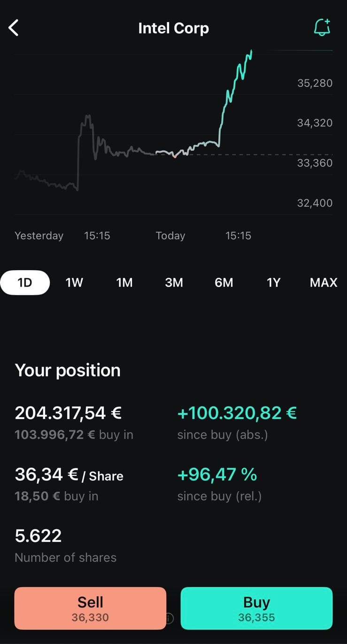This screenshot has width=347, height=644.
Task: Tap the +100.320,82 € absolute gain
Action: click(x=237, y=413)
